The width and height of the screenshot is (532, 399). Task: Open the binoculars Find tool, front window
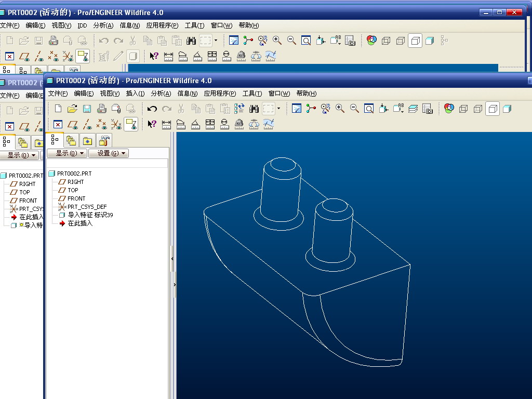pos(254,109)
